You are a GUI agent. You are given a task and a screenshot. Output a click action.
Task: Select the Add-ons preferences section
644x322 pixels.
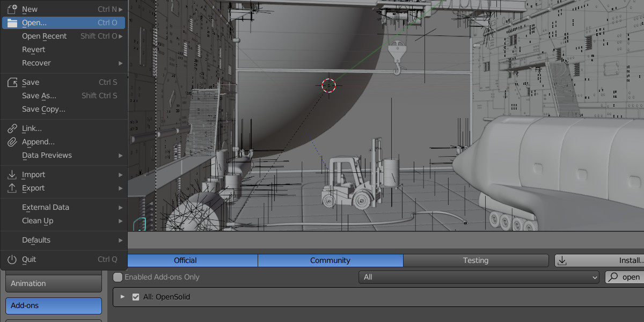pyautogui.click(x=54, y=305)
